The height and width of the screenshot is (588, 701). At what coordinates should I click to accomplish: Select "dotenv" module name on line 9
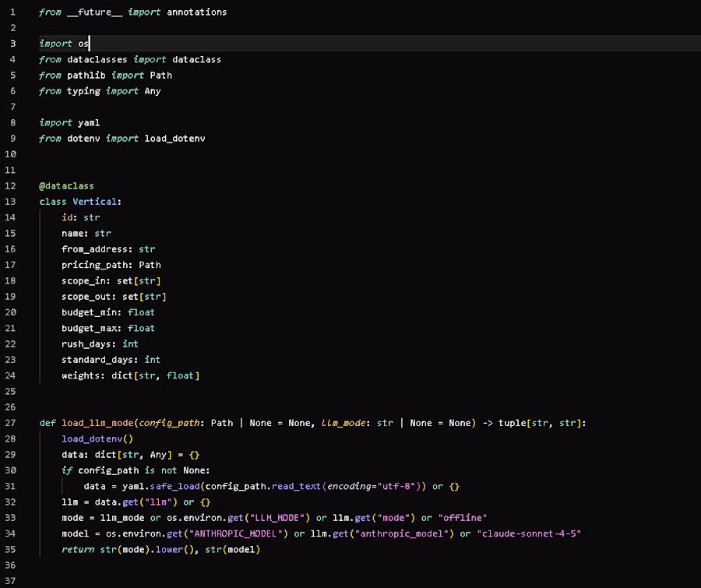tap(83, 139)
